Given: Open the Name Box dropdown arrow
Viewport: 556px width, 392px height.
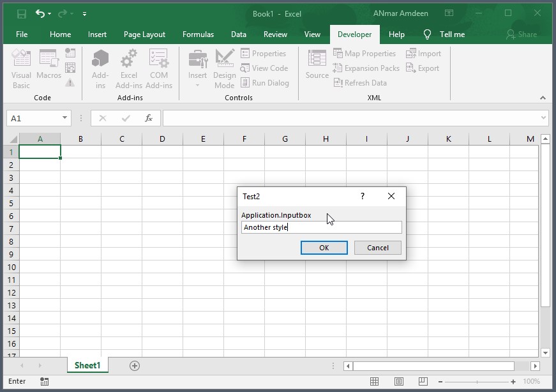Looking at the screenshot, I should (65, 118).
